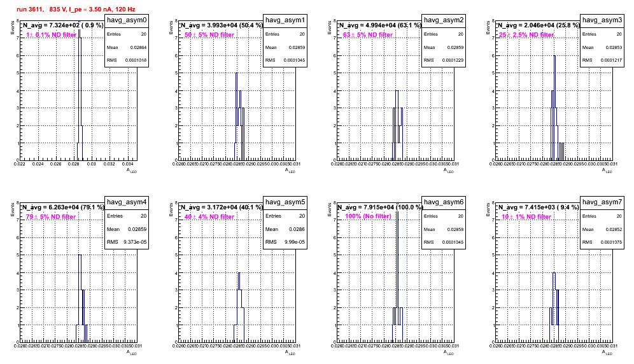Click the 0.034 x-axis tick label in havg_asym0 plot
634x364 pixels.
(x=128, y=164)
